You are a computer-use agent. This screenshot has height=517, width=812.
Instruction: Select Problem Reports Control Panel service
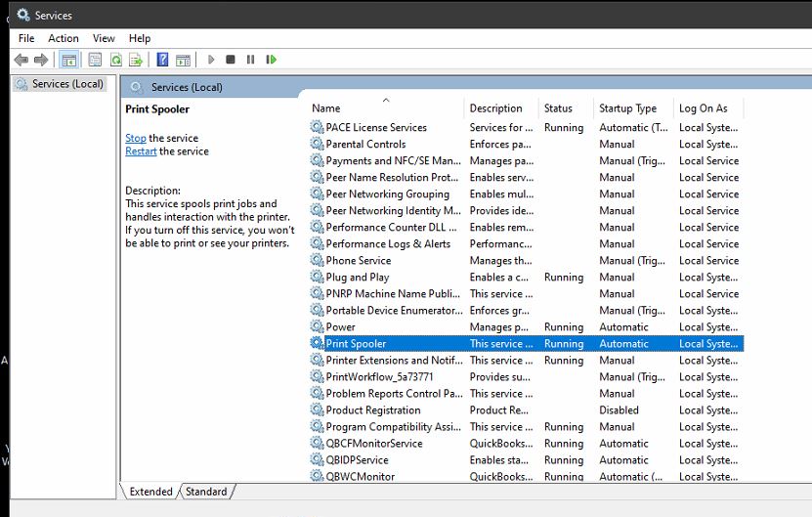527,393
